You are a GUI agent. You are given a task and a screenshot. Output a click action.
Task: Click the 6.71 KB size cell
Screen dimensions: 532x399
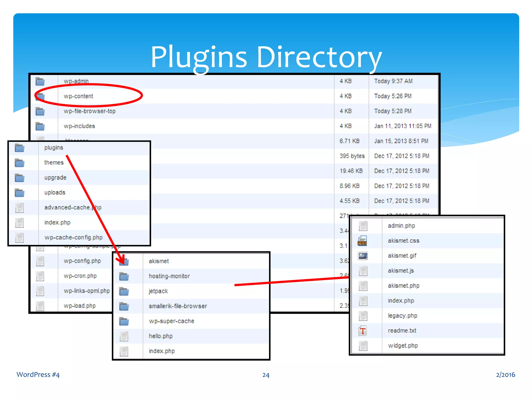tap(349, 141)
